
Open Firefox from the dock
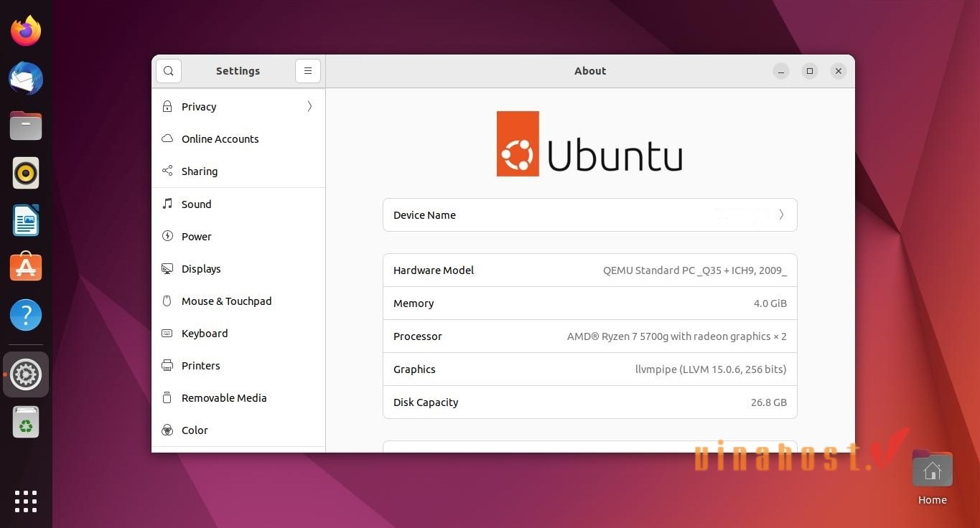coord(26,30)
